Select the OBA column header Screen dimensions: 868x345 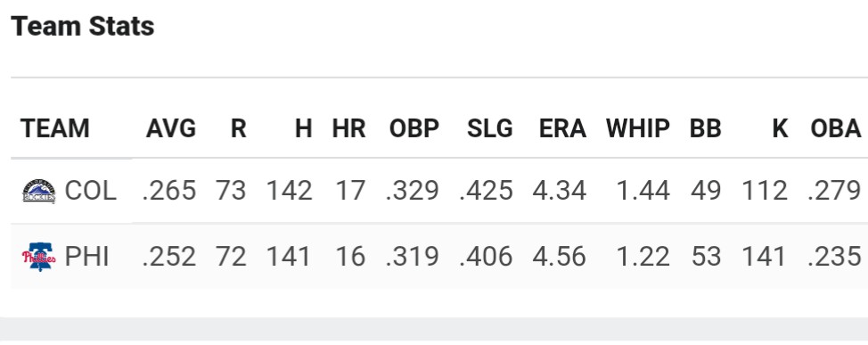(x=836, y=128)
